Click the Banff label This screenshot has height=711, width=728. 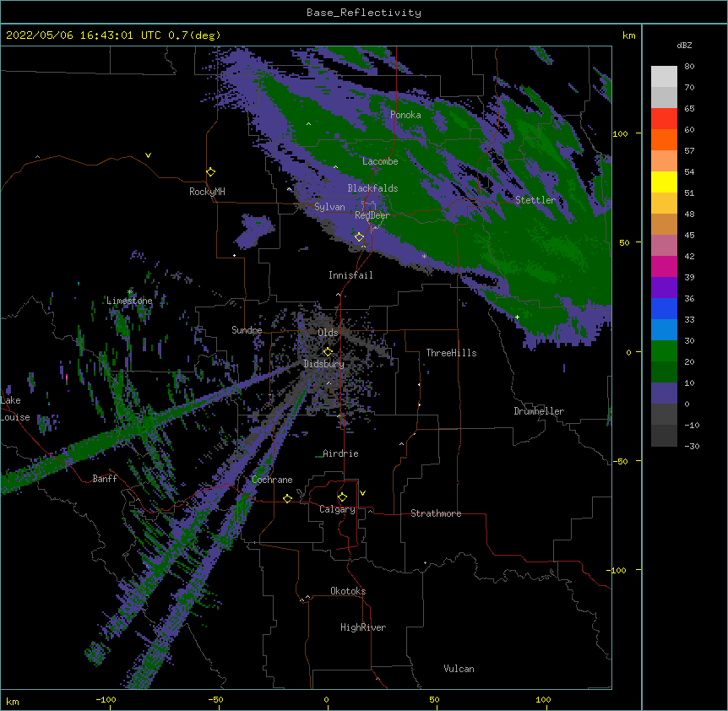105,479
